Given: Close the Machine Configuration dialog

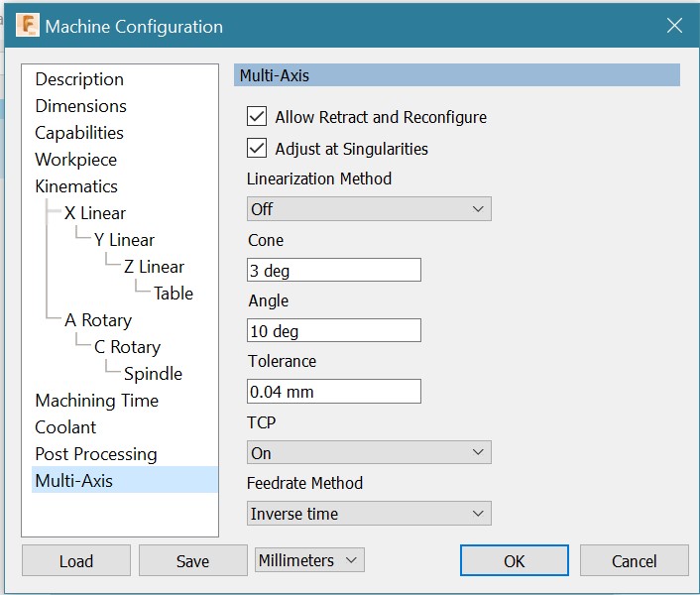Looking at the screenshot, I should pyautogui.click(x=674, y=27).
